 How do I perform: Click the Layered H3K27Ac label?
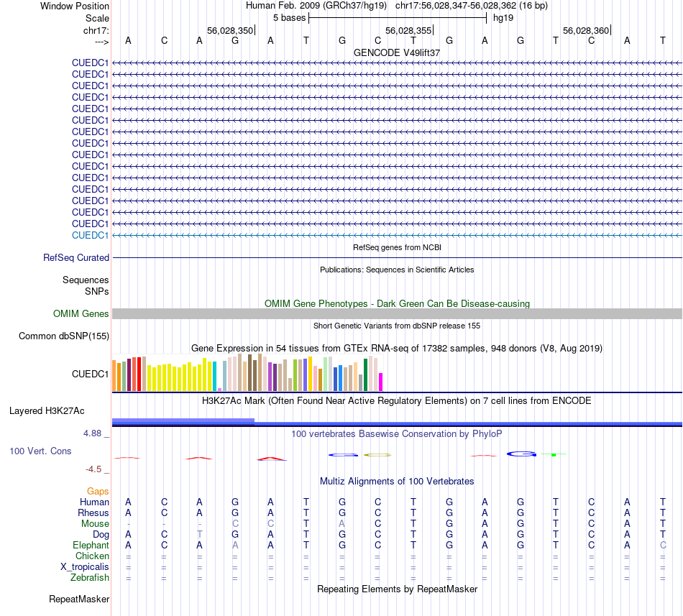click(47, 411)
